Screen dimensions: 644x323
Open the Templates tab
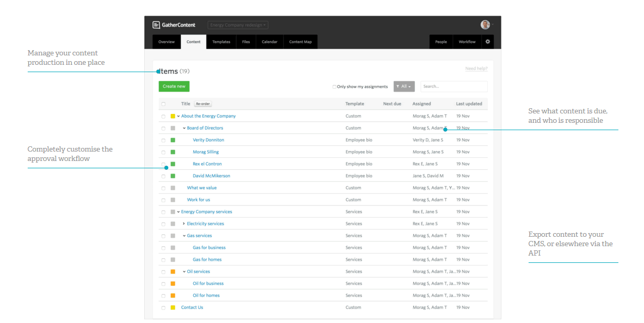pyautogui.click(x=221, y=42)
